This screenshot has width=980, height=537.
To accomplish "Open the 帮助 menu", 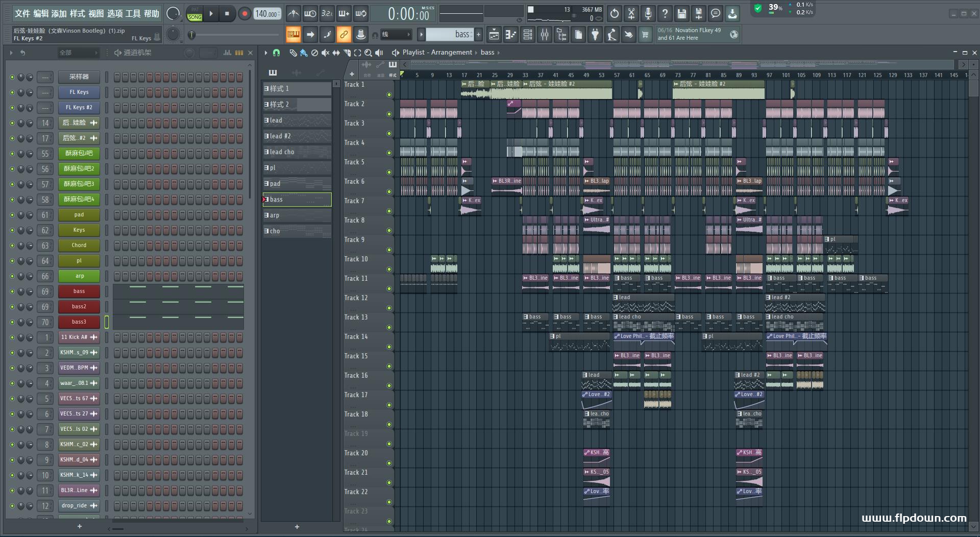I will point(152,14).
